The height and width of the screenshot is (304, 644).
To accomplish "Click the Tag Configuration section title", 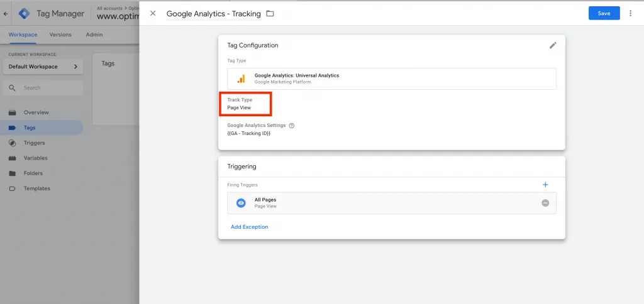I will click(253, 45).
